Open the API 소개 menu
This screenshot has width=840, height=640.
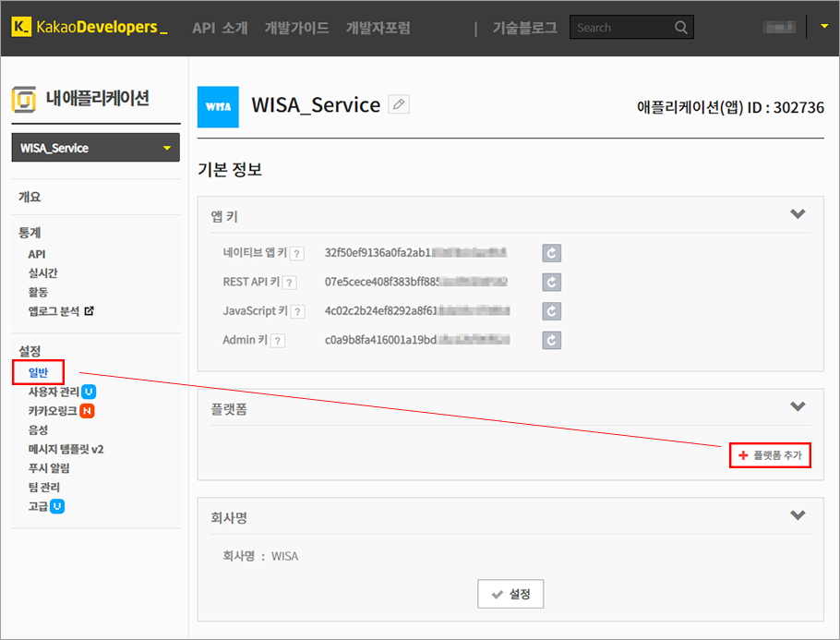pos(220,28)
